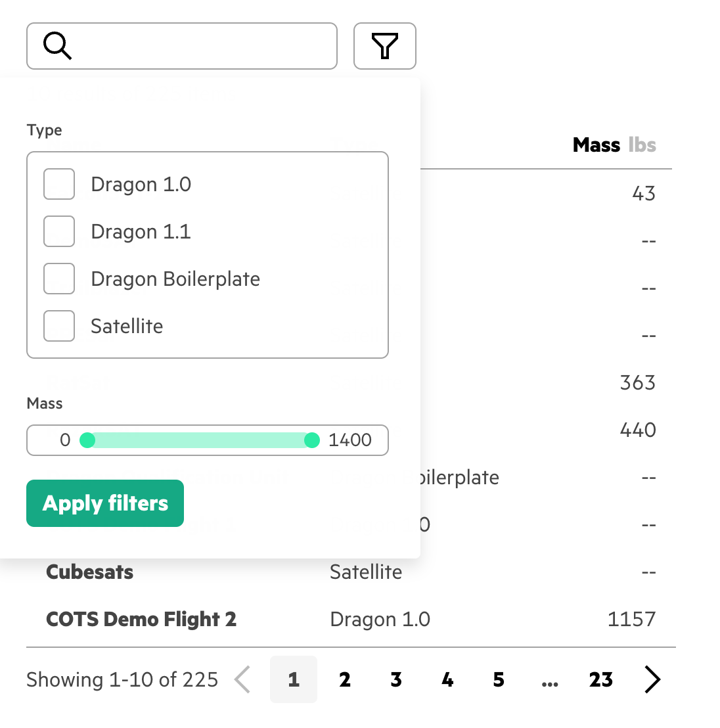Jump to page 3
Viewport: 720px width, 728px height.
(x=396, y=679)
